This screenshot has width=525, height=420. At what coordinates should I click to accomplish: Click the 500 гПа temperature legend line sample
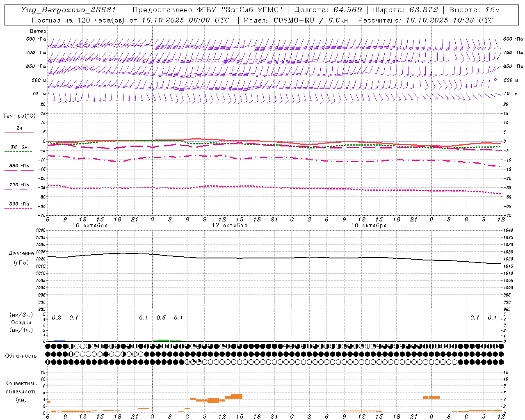click(x=18, y=208)
